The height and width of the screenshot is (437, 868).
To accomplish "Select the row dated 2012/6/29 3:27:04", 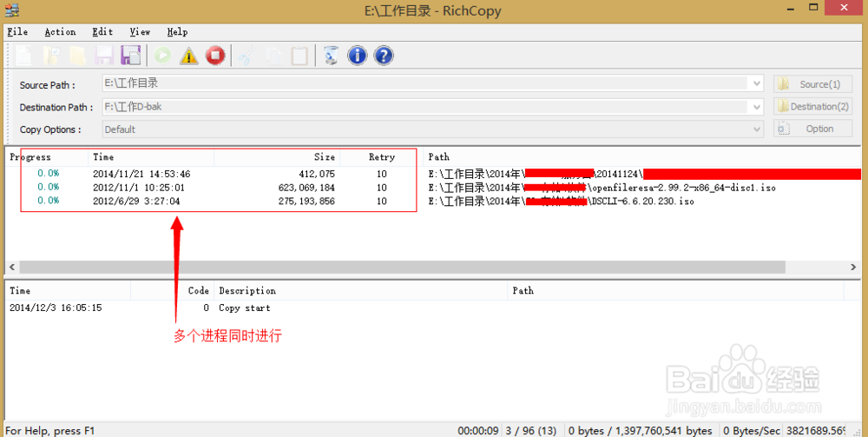I will [x=433, y=201].
